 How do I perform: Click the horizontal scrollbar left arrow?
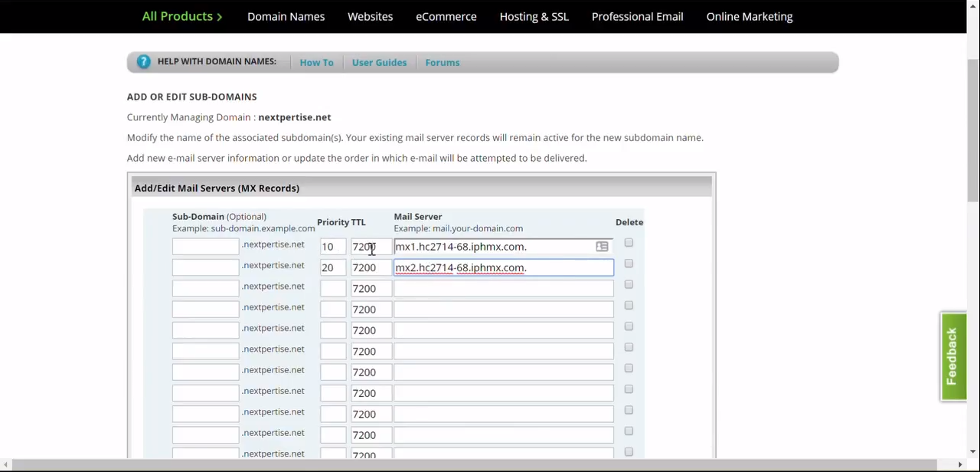(x=5, y=465)
